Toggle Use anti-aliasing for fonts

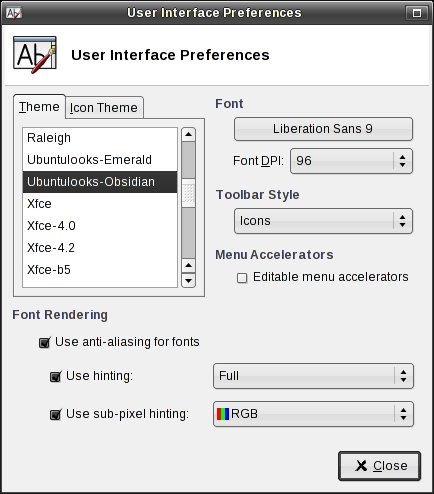(x=44, y=342)
